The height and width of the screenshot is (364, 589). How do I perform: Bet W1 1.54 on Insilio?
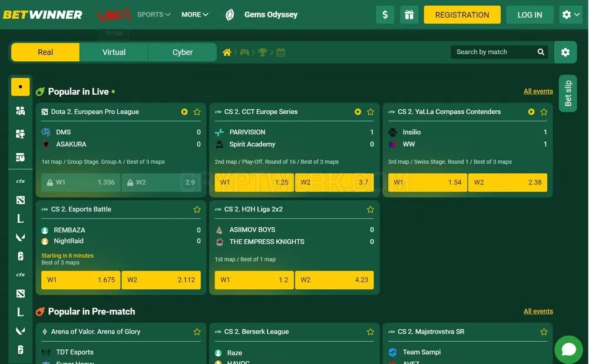[x=428, y=182]
